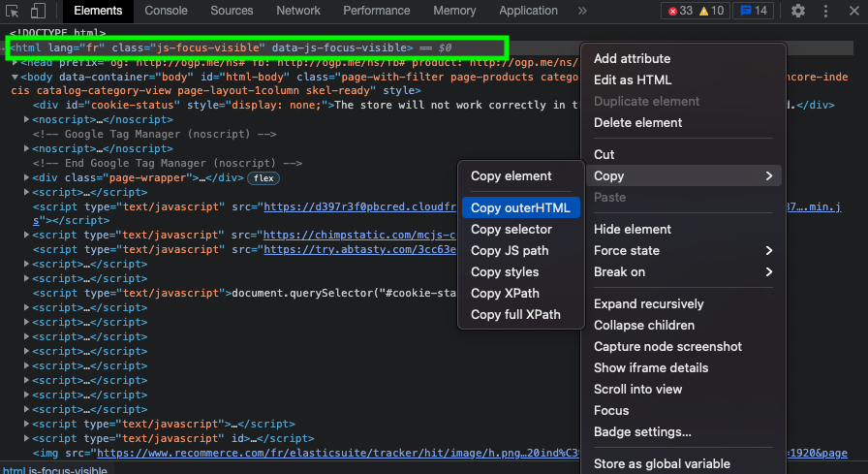Select the document.querySelector script line

244,293
